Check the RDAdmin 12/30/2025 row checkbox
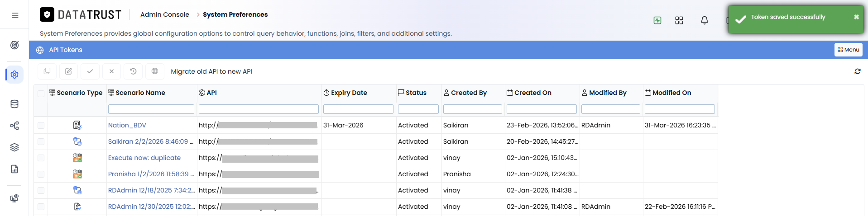Viewport: 868px width, 216px height. click(x=41, y=207)
